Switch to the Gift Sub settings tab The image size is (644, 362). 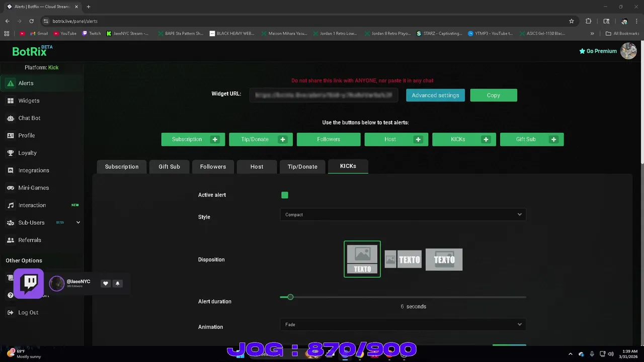pos(169,167)
